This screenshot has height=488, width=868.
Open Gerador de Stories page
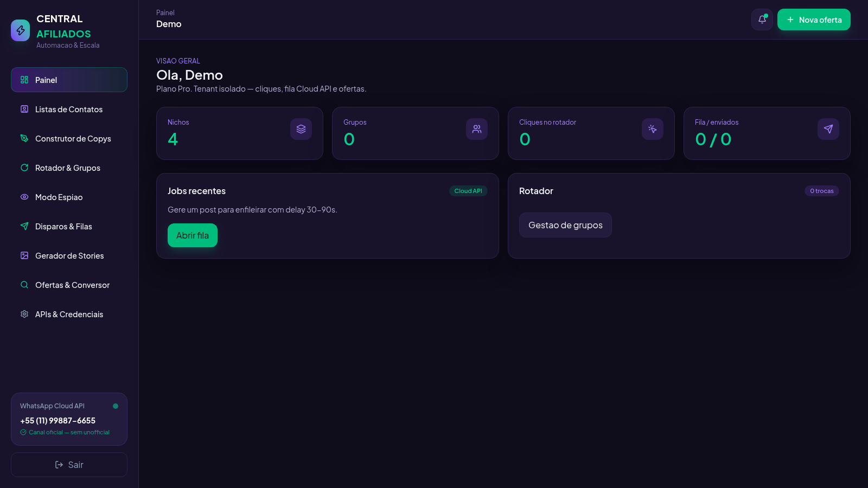tap(69, 255)
